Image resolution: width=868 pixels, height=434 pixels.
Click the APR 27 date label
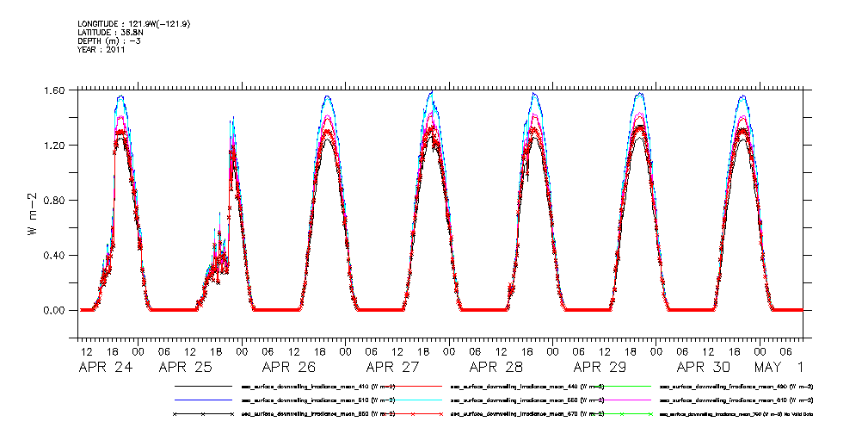coord(393,367)
